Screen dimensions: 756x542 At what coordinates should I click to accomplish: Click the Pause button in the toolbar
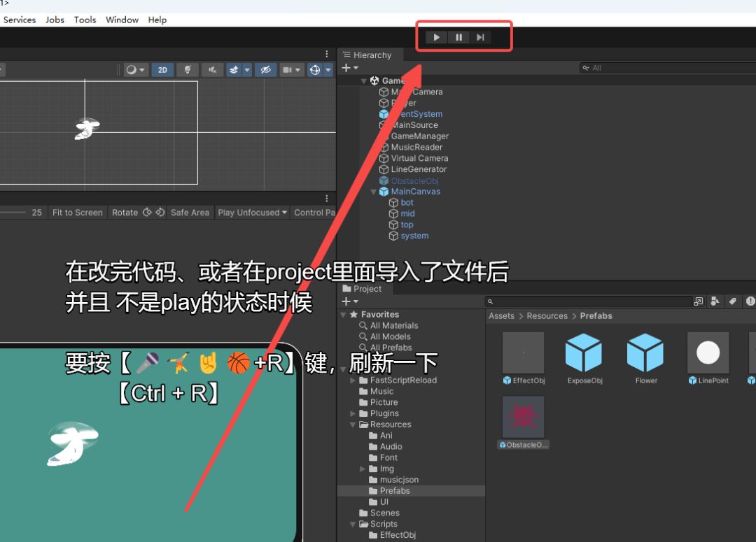[458, 38]
